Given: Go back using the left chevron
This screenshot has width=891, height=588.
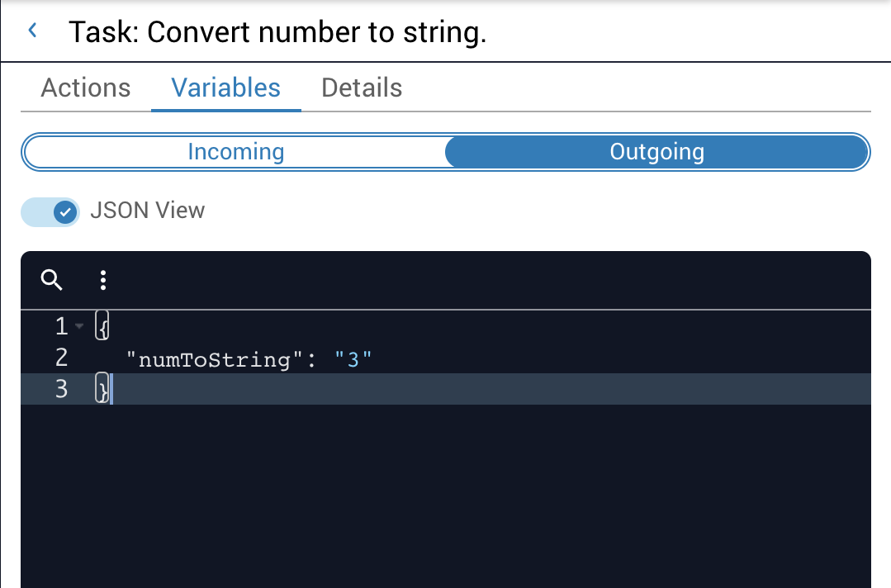Looking at the screenshot, I should [x=33, y=31].
